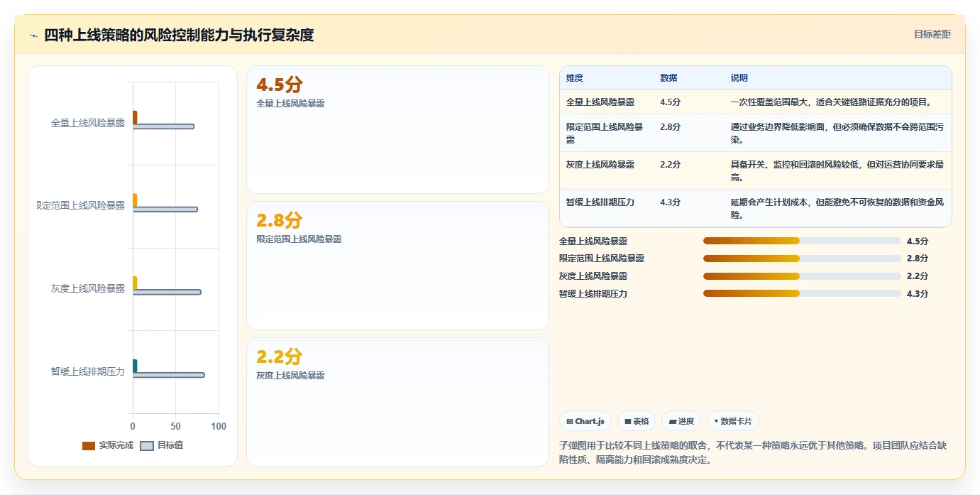The width and height of the screenshot is (980, 495).
Task: Select the 全量上线风险暴露 cell in the table
Action: pyautogui.click(x=600, y=102)
